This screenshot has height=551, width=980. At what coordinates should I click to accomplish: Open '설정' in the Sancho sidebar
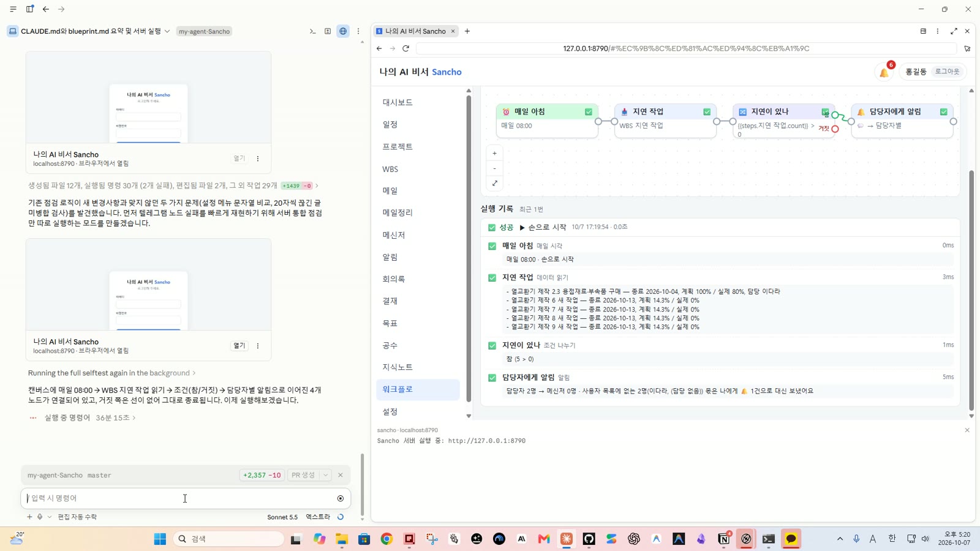pyautogui.click(x=418, y=411)
